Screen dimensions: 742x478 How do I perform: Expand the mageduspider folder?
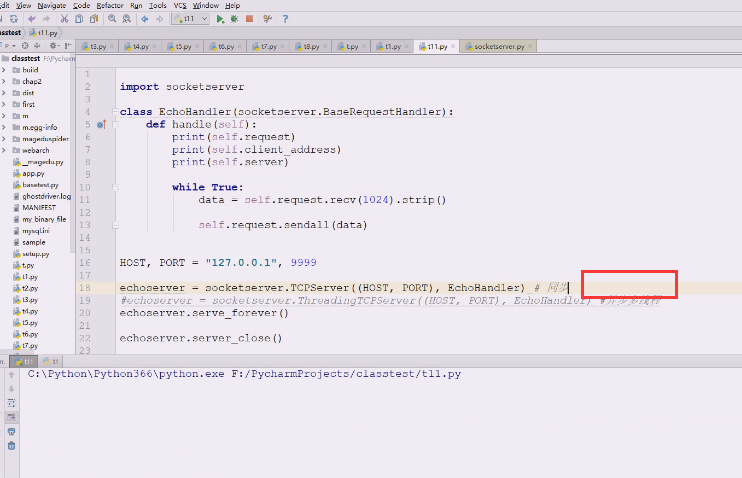click(4, 139)
